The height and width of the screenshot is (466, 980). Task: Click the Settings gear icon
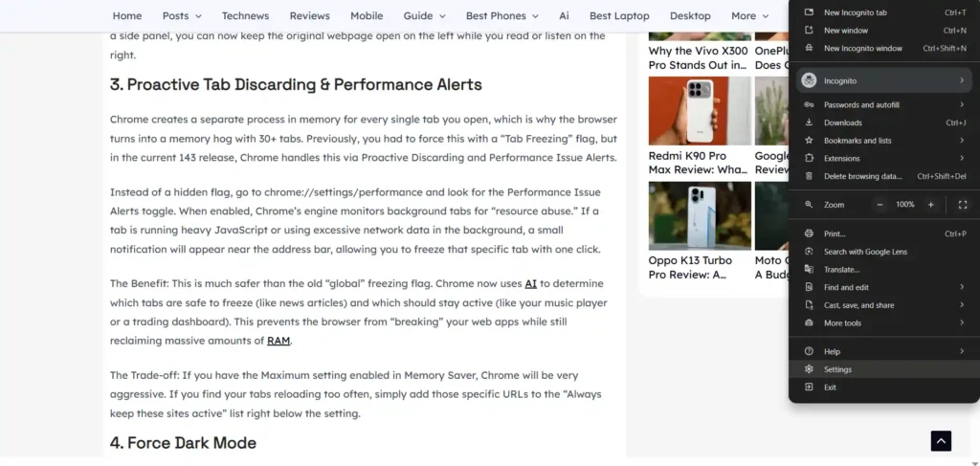click(x=809, y=369)
